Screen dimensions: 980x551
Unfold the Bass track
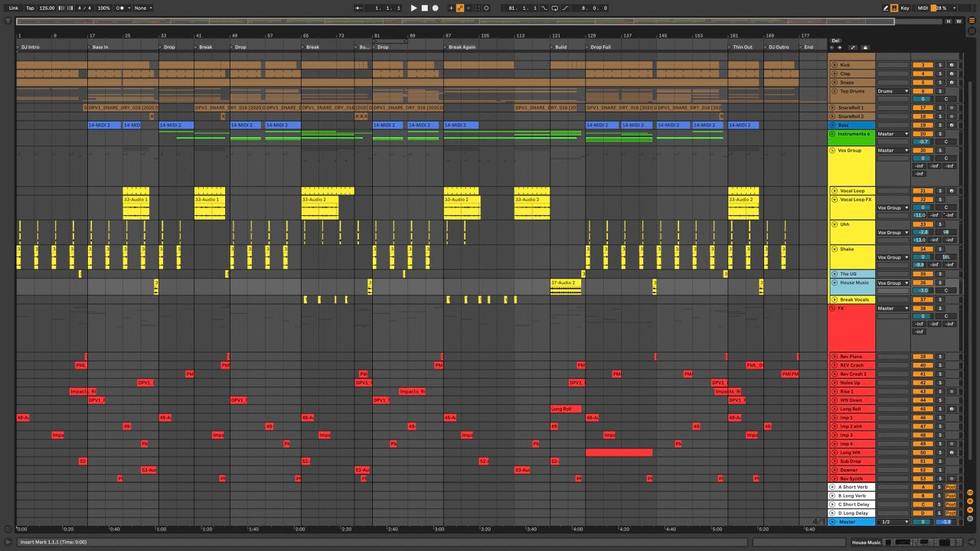click(x=834, y=125)
